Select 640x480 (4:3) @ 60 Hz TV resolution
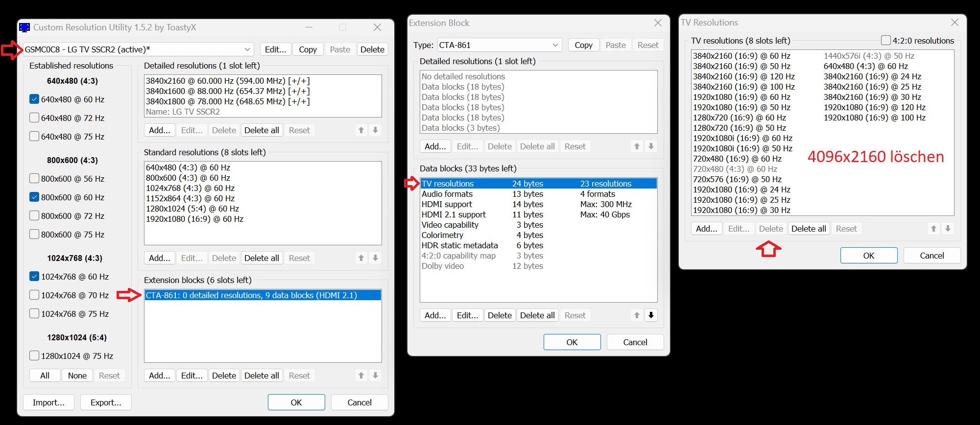Screen dimensions: 980x425 (865, 66)
